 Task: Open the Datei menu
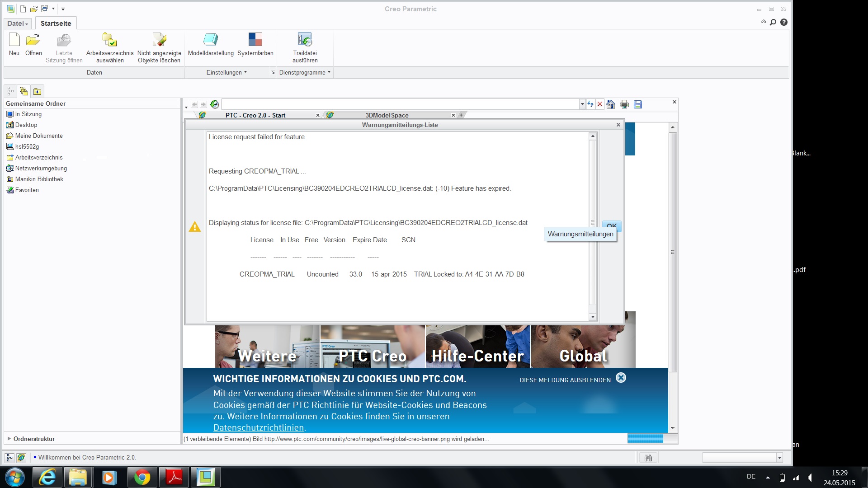[18, 23]
